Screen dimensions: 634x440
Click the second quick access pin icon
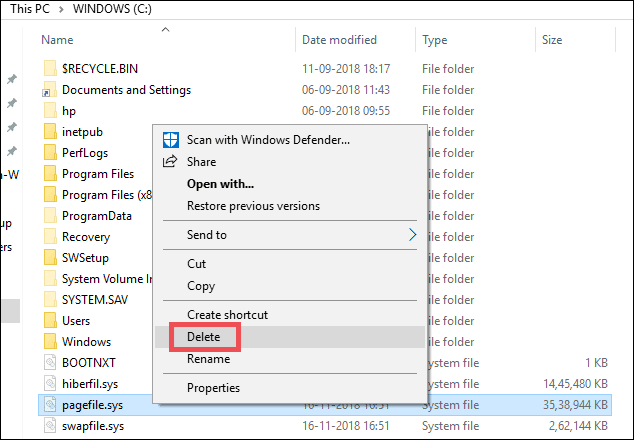click(12, 103)
